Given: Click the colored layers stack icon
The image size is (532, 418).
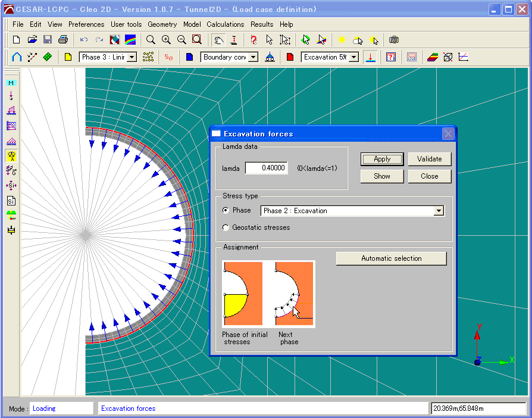Looking at the screenshot, I should pyautogui.click(x=433, y=57).
